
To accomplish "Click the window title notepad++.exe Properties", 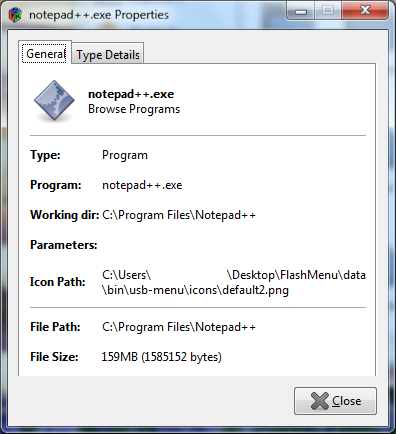I will coord(99,15).
